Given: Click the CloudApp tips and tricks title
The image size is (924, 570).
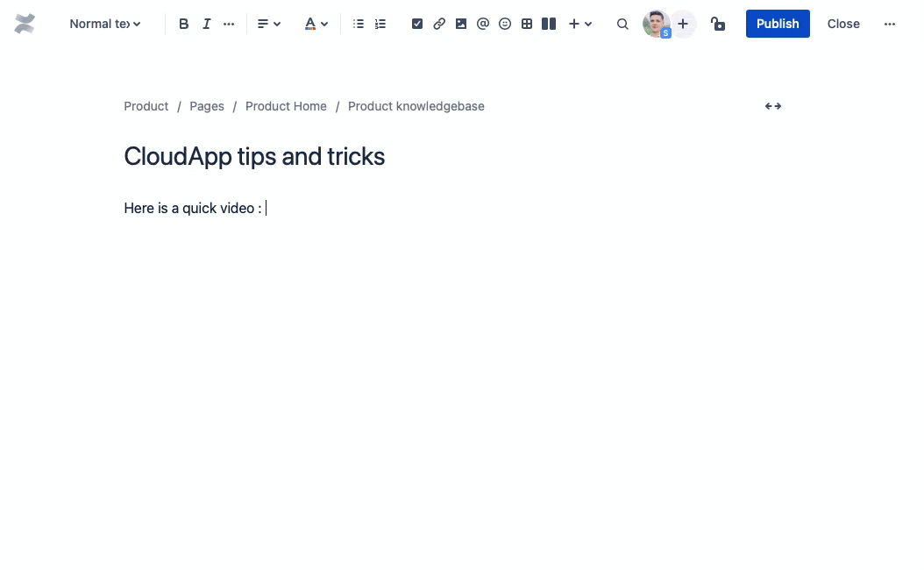Looking at the screenshot, I should [x=254, y=156].
